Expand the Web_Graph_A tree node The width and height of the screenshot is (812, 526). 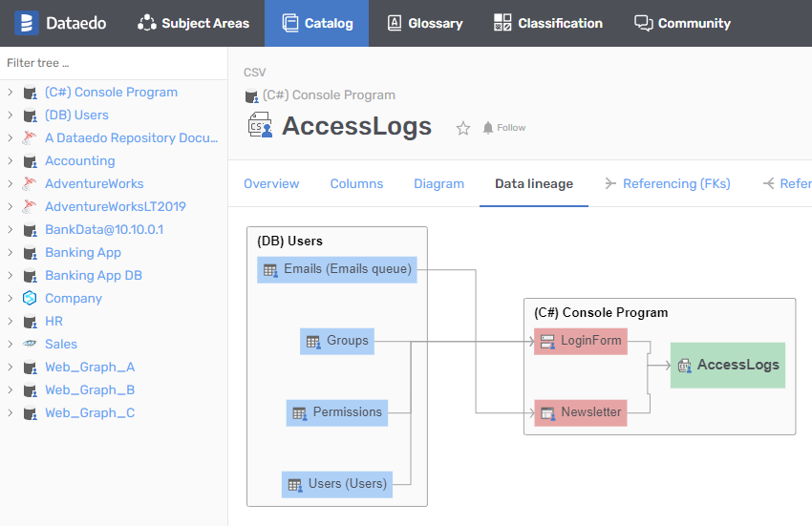pyautogui.click(x=10, y=368)
